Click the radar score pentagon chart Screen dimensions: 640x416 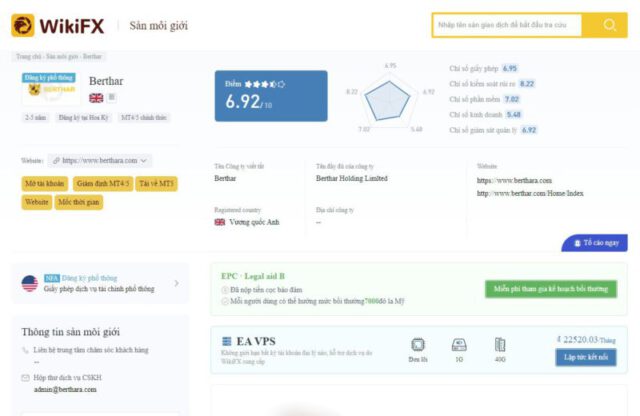[x=390, y=98]
